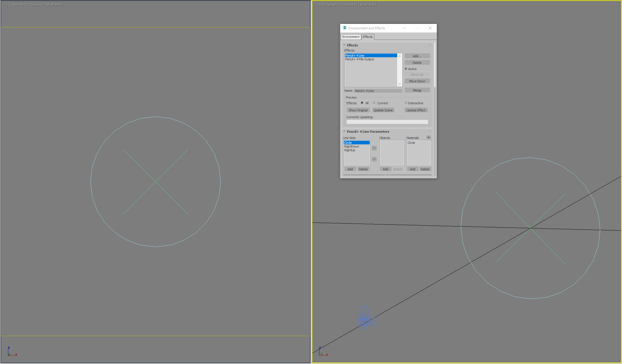
Task: Click the Update Scene button
Action: click(x=383, y=110)
